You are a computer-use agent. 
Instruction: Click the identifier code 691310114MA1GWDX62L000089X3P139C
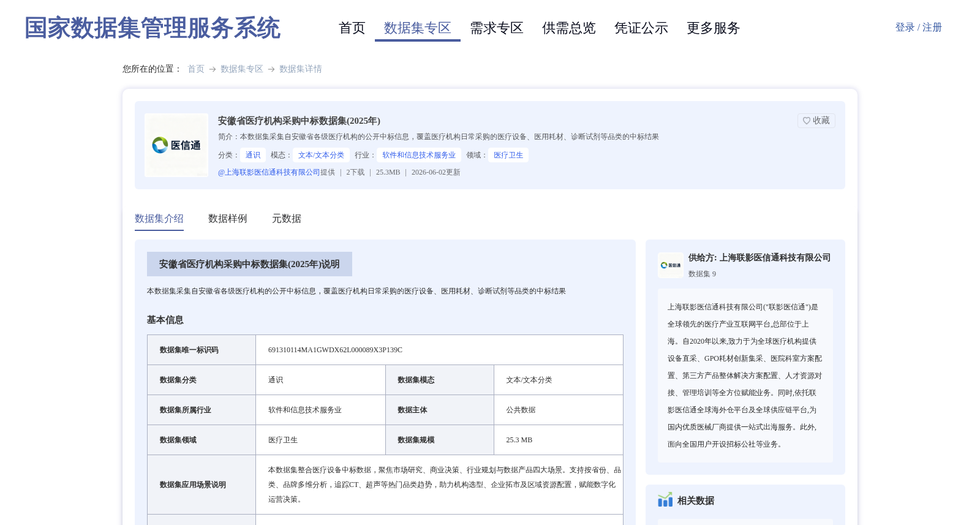point(335,350)
